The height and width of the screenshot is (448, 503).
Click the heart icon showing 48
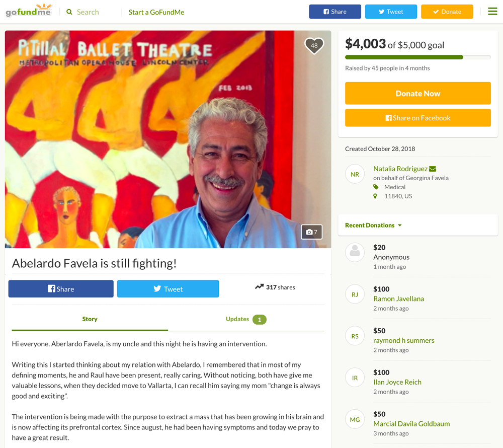pyautogui.click(x=314, y=46)
